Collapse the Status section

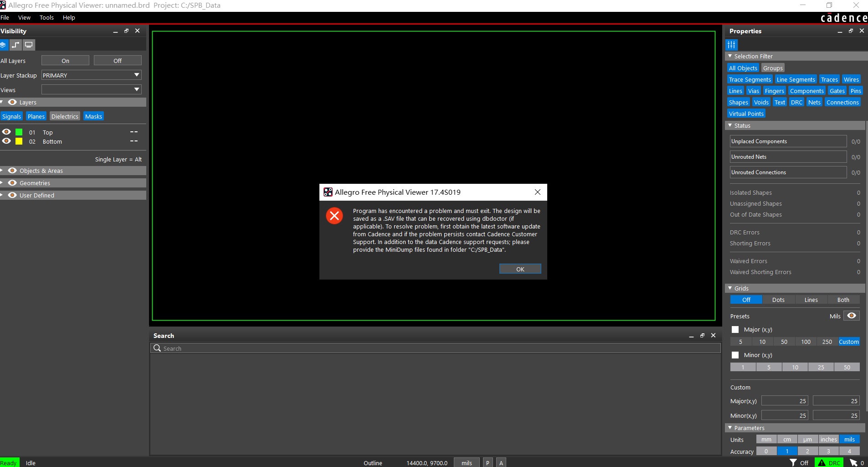[x=730, y=125]
